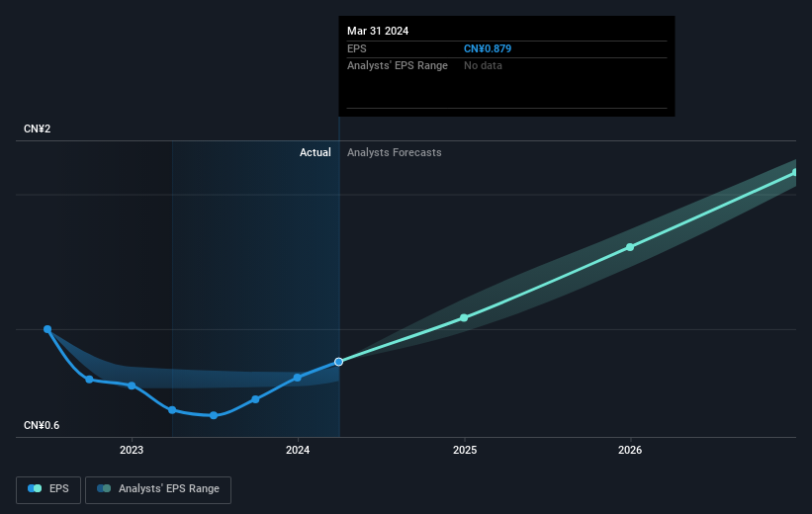
Task: Click the CN¥0.879 EPS value in tooltip
Action: point(488,48)
